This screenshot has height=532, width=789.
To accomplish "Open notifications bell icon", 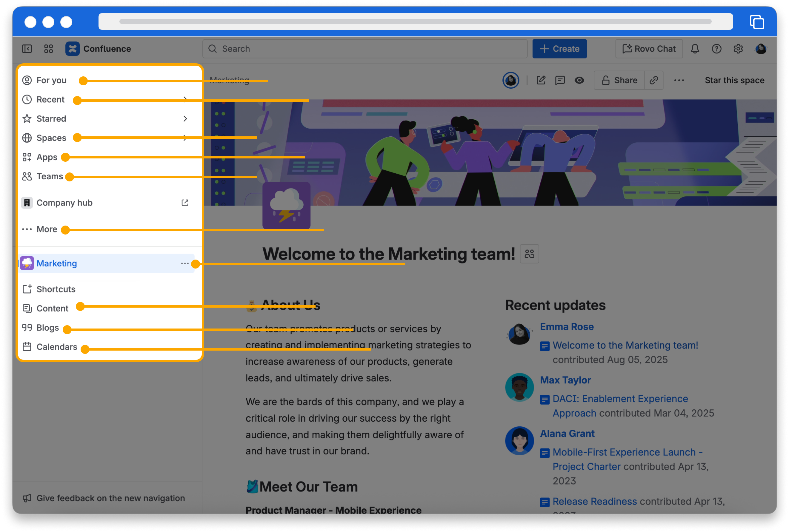I will pos(695,49).
